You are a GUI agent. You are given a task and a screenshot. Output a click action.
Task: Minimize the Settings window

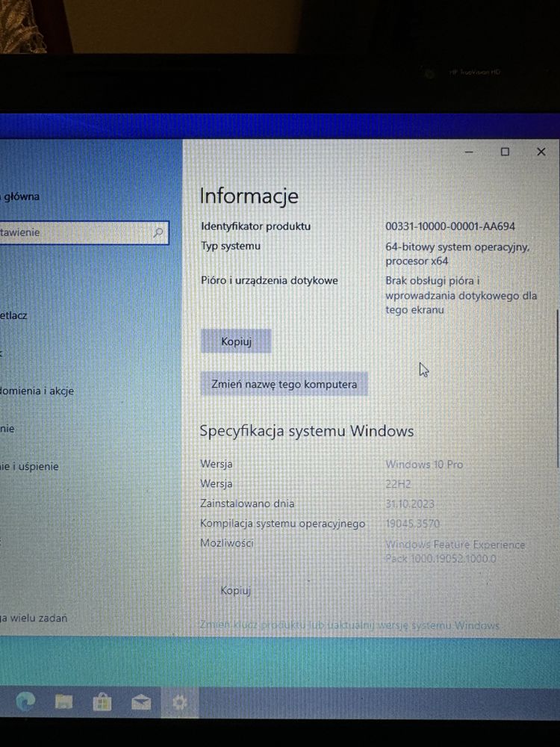(x=469, y=152)
